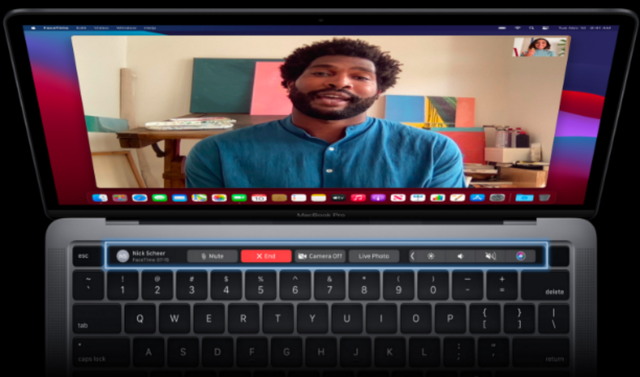Launch the App Store from Dock
The height and width of the screenshot is (377, 640).
coord(477,198)
